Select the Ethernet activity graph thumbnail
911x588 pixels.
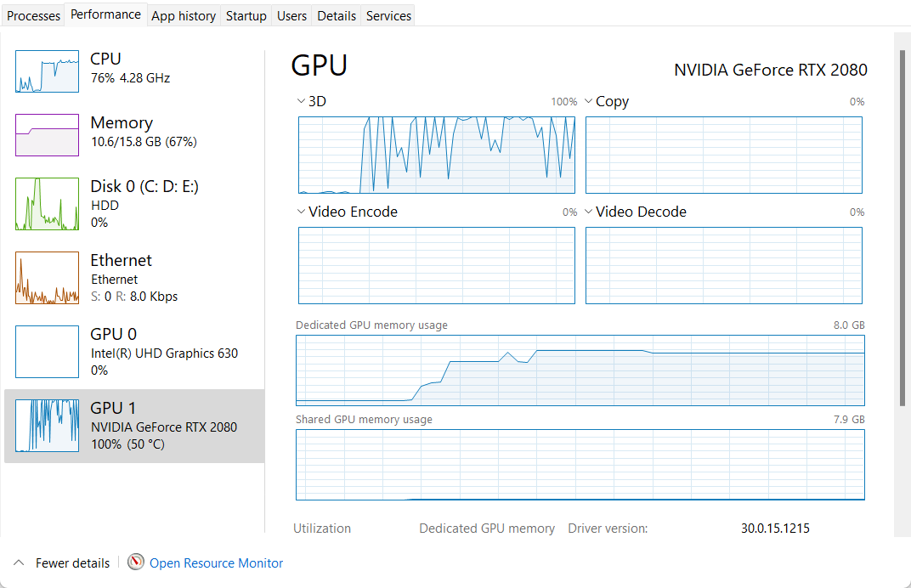pyautogui.click(x=47, y=278)
